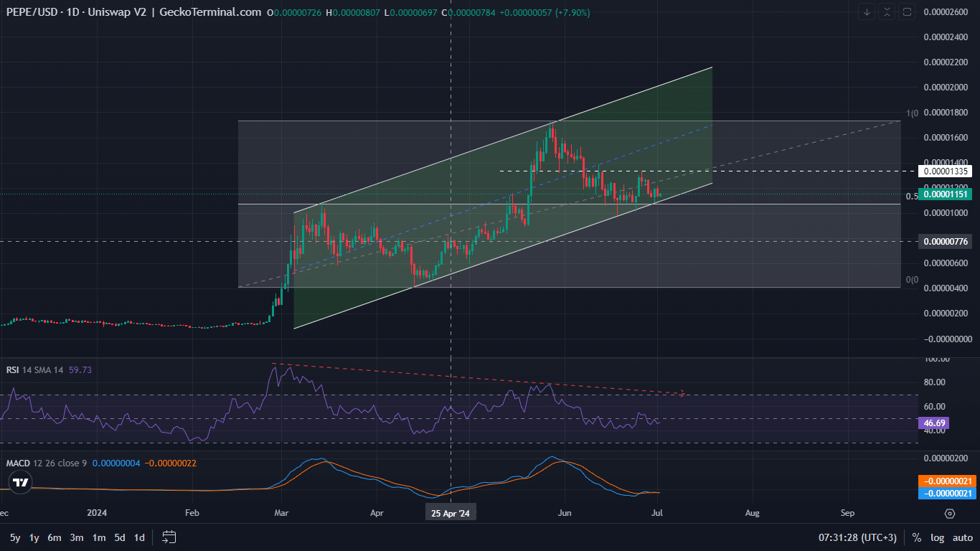Click the MACD legend value 0.00000004
The height and width of the screenshot is (551, 980).
pos(116,463)
